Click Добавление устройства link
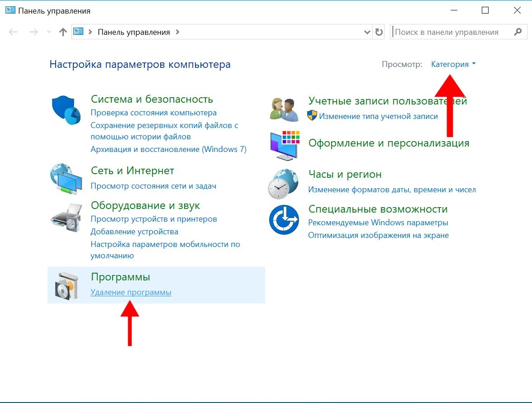 pos(134,232)
